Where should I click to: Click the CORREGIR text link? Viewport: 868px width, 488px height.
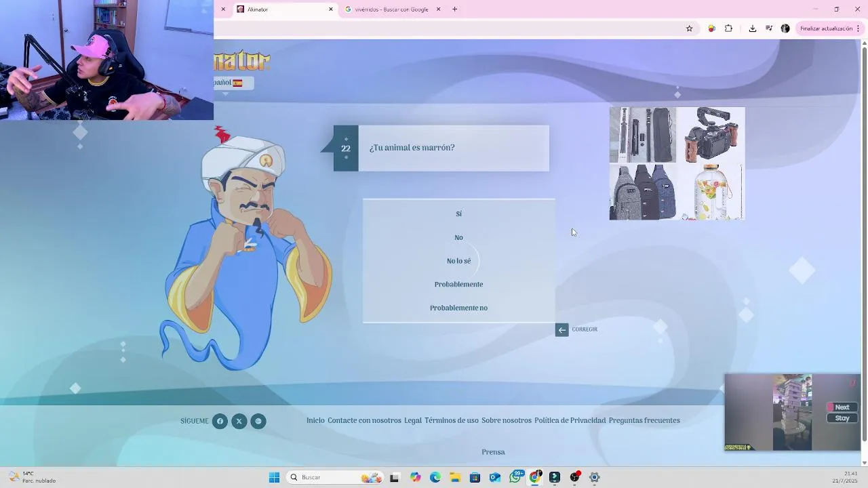pos(585,329)
